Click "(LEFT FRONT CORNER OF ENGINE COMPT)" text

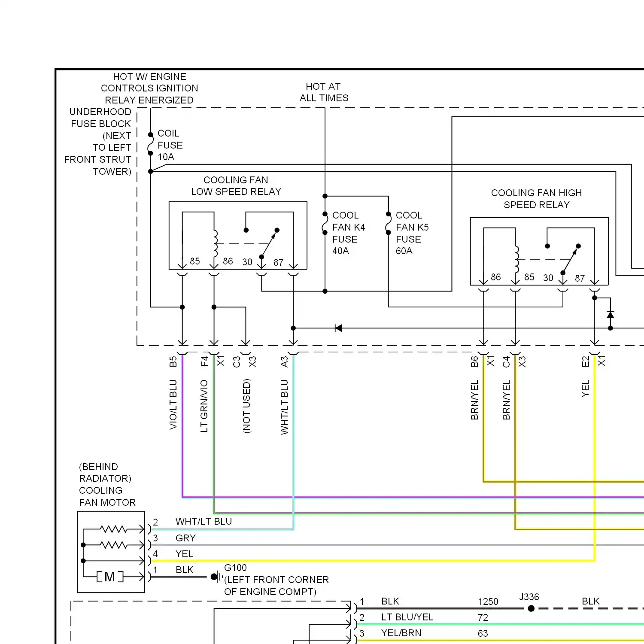click(x=276, y=586)
